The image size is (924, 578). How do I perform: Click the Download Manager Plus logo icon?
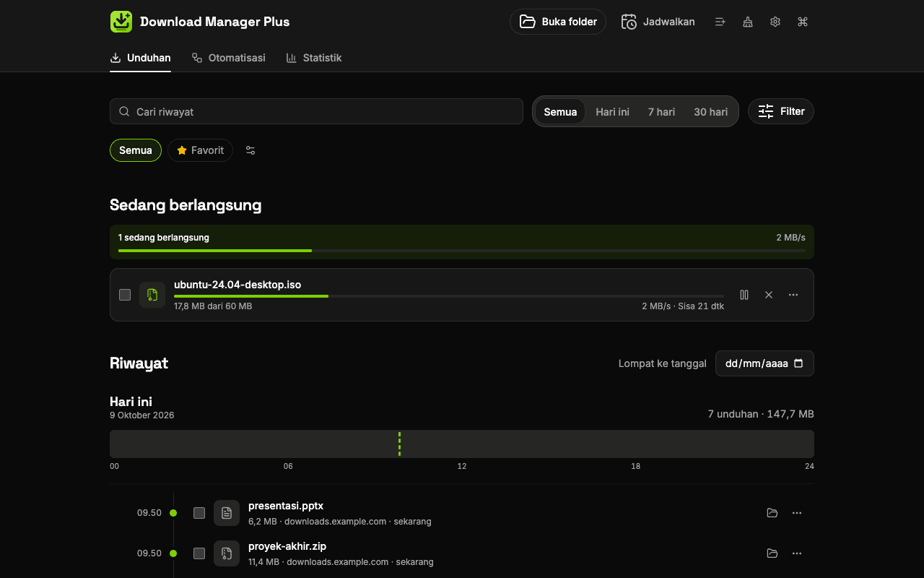tap(121, 22)
